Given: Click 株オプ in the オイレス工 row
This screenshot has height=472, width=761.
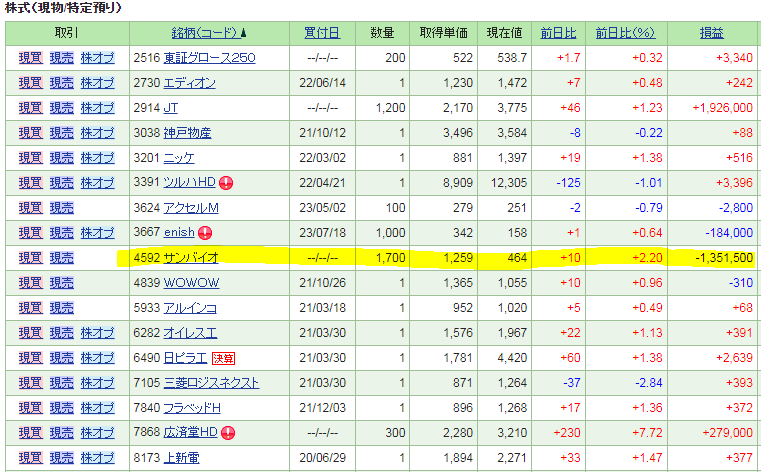Looking at the screenshot, I should pyautogui.click(x=98, y=333).
